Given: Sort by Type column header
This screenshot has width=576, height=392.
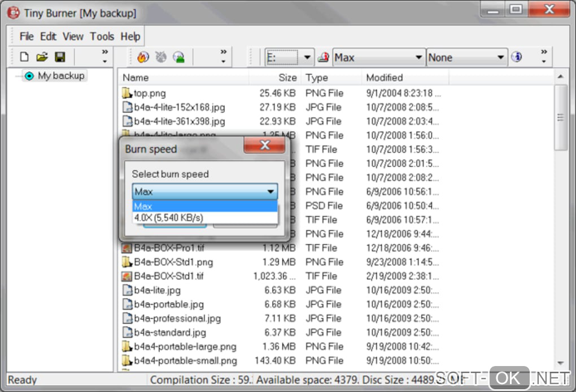Looking at the screenshot, I should click(x=331, y=78).
